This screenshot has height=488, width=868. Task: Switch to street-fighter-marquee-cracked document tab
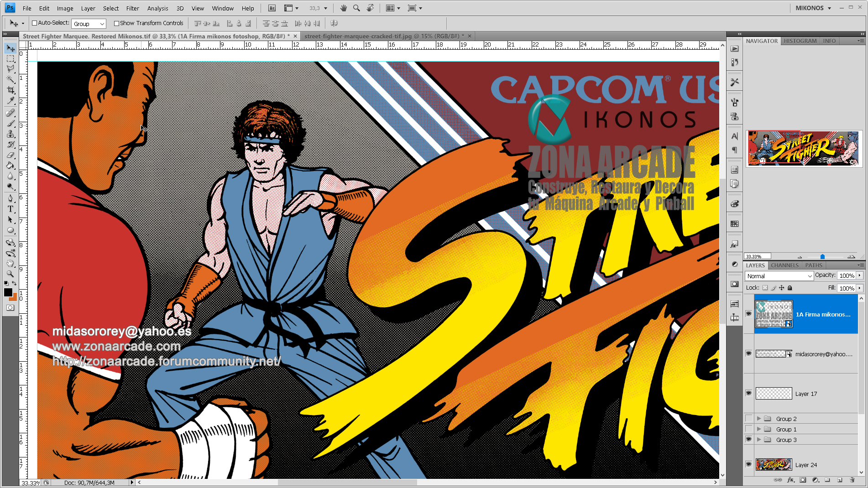coord(383,36)
